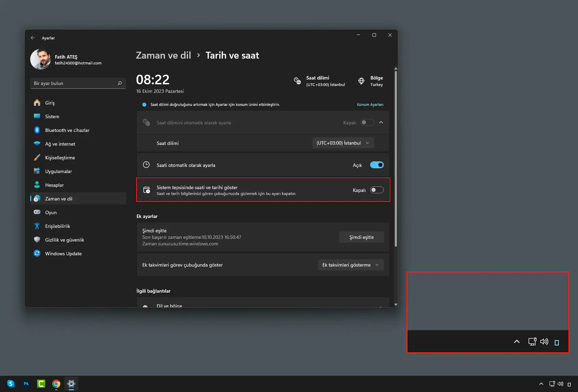Viewport: 578px width, 392px height.
Task: Select Bluetooth ve cihazlar in sidebar
Action: (67, 130)
